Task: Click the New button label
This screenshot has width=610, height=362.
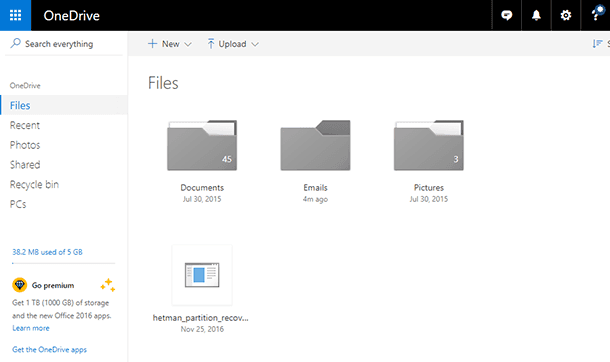Action: [x=170, y=44]
